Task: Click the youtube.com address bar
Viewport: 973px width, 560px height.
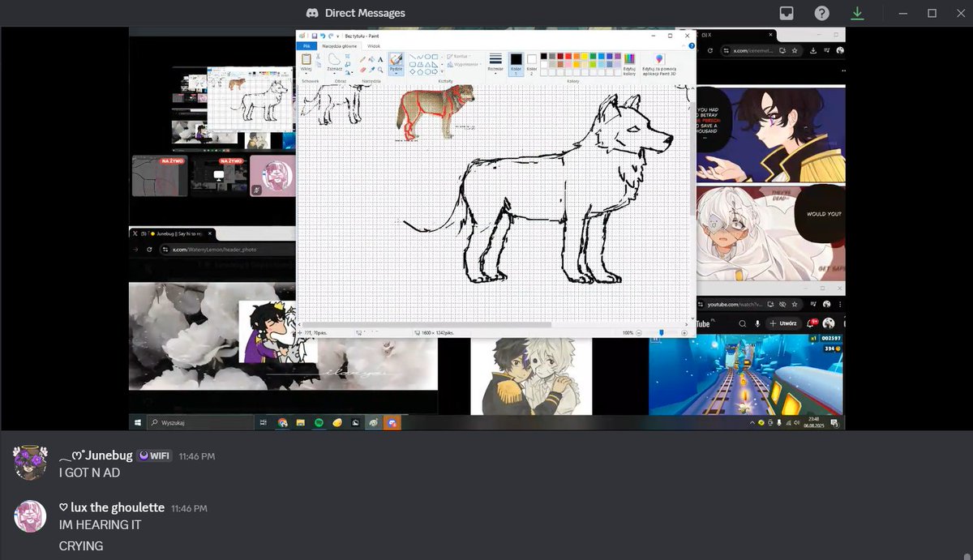Action: (x=750, y=304)
